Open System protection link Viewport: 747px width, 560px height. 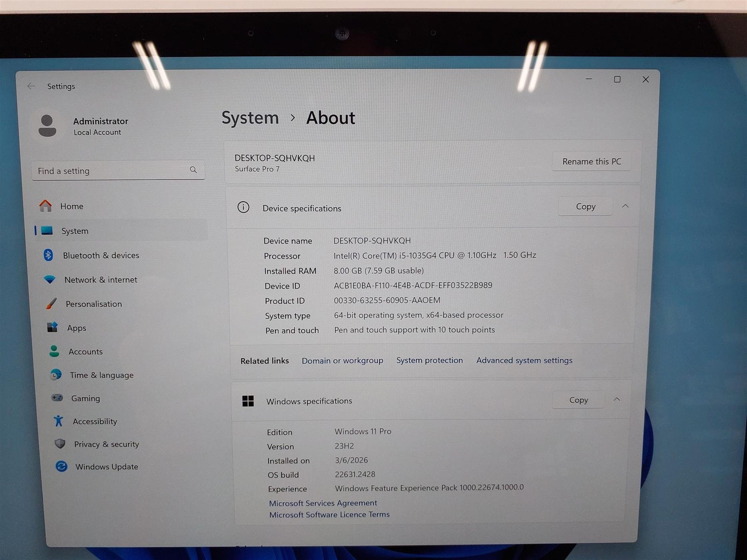pyautogui.click(x=430, y=360)
